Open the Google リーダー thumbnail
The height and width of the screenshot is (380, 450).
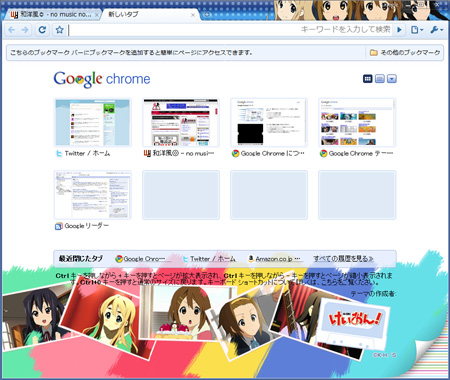93,195
